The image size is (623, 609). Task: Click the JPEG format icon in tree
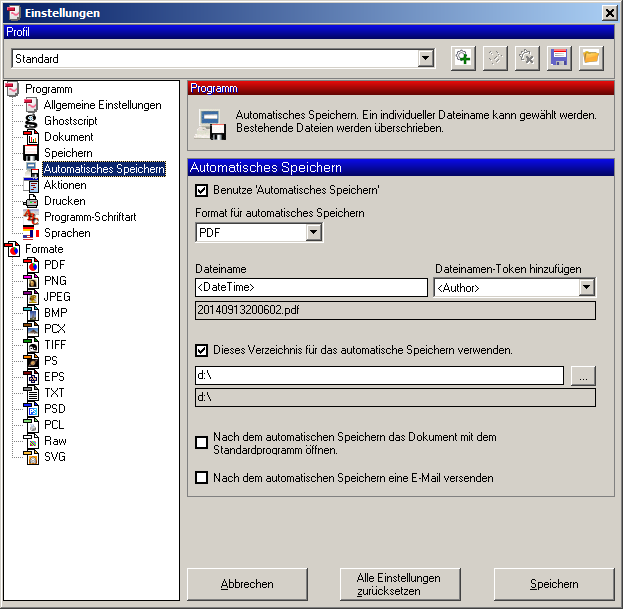coord(31,297)
